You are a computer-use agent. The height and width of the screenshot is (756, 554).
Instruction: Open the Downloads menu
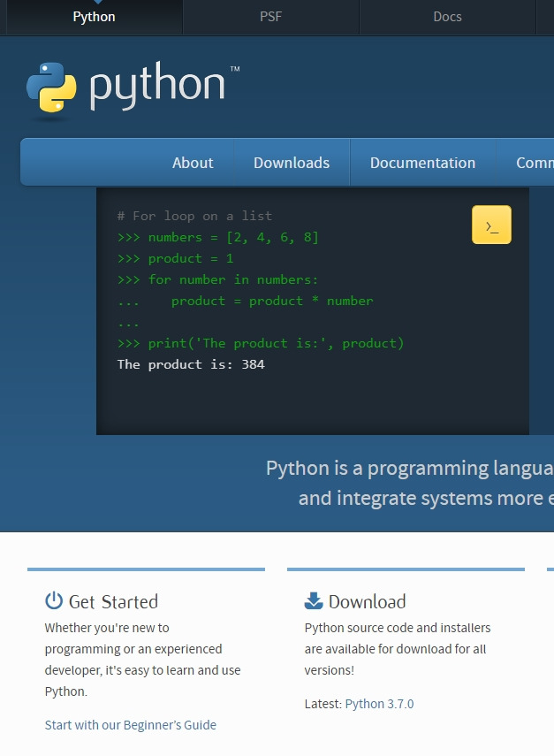pyautogui.click(x=292, y=163)
